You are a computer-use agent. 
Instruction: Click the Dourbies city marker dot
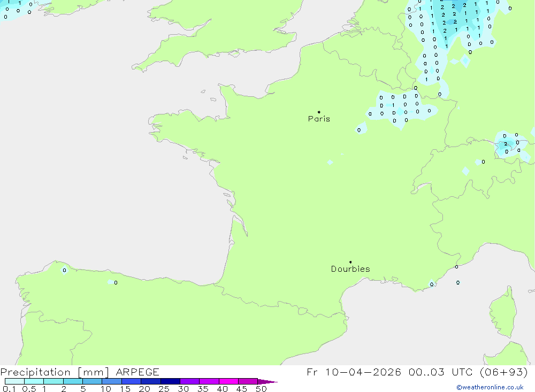coord(350,262)
